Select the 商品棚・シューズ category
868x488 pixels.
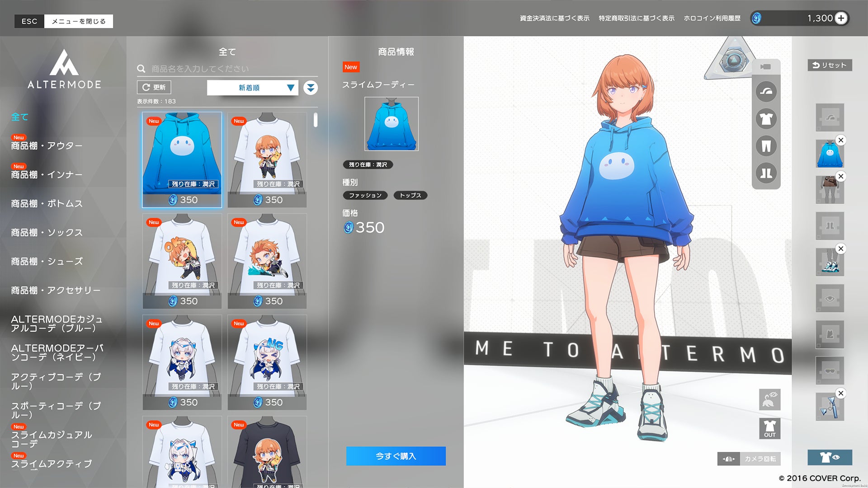(47, 261)
